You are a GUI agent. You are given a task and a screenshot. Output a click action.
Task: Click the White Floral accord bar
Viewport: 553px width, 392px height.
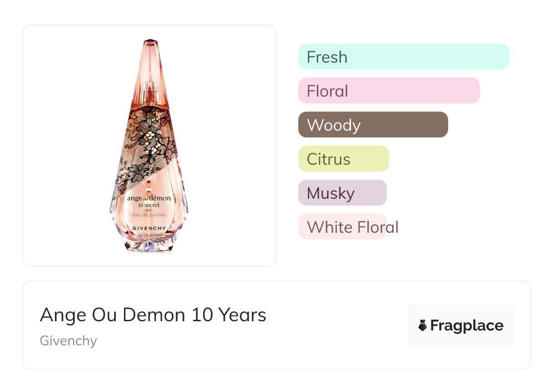[x=342, y=227]
